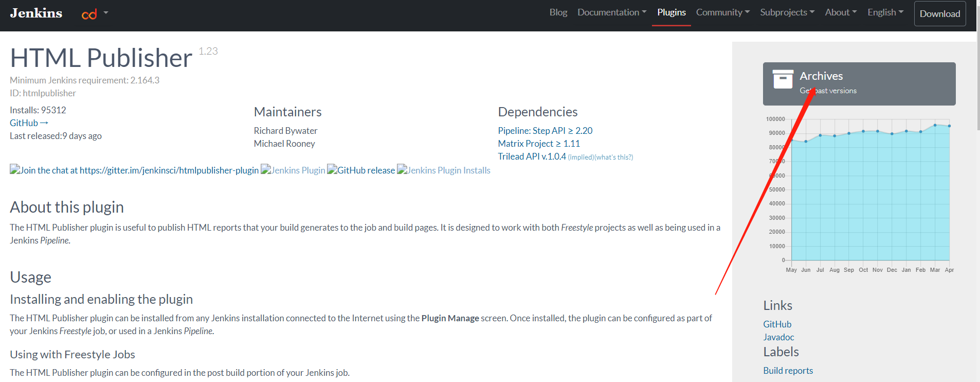Click the ID: htmlpublisher text
This screenshot has width=980, height=382.
pyautogui.click(x=43, y=93)
